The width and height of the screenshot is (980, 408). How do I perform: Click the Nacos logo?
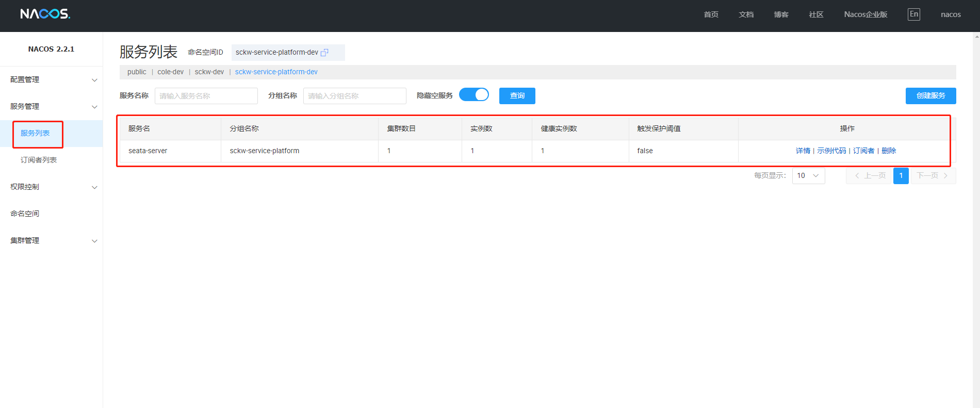point(45,14)
